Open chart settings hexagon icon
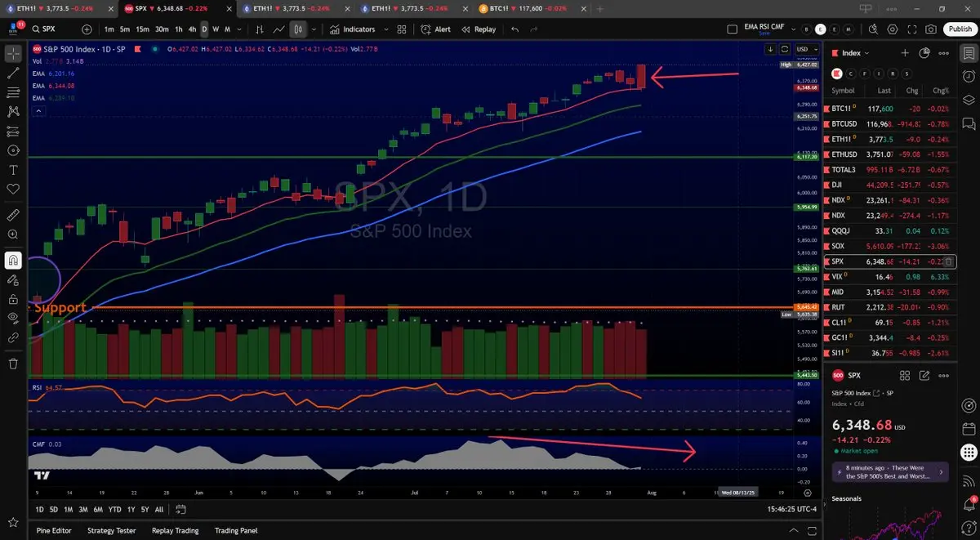The height and width of the screenshot is (540, 980). tap(893, 29)
